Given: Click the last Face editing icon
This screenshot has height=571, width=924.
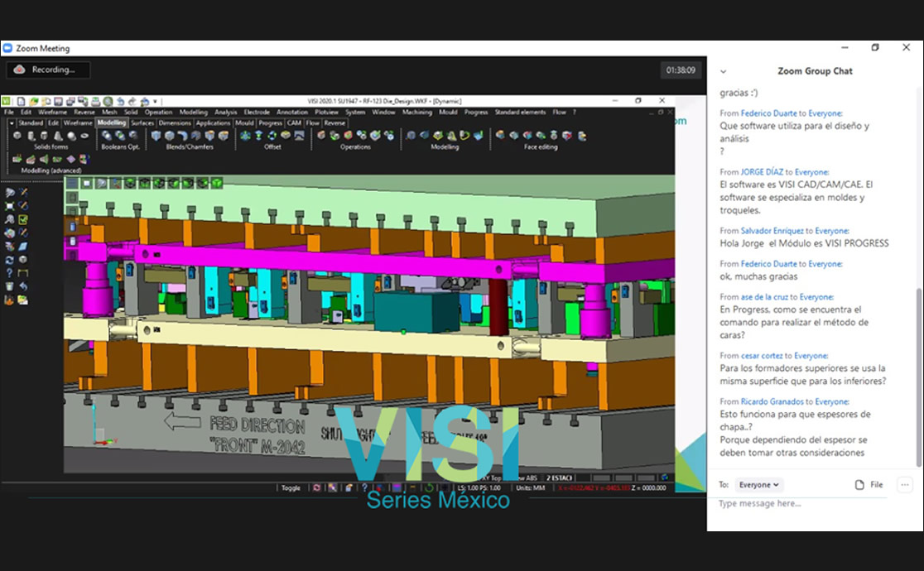Looking at the screenshot, I should tap(581, 136).
